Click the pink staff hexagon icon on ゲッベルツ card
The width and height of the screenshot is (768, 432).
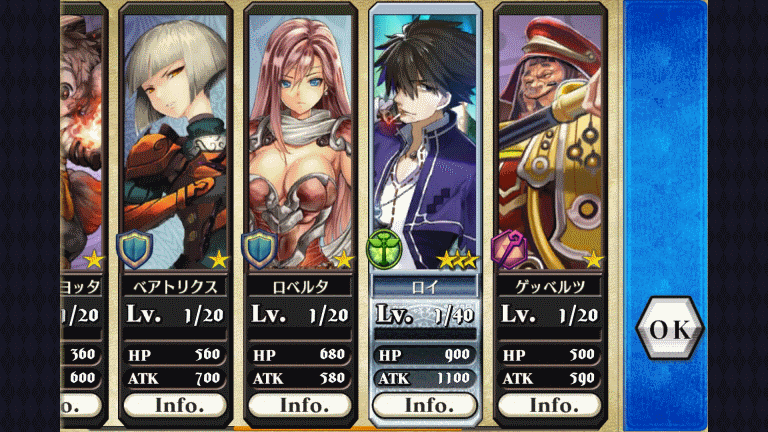(509, 249)
